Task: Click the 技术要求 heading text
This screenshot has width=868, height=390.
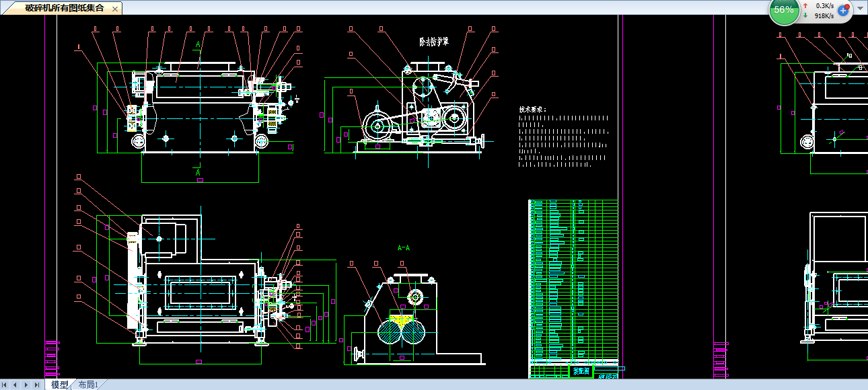Action: click(532, 109)
